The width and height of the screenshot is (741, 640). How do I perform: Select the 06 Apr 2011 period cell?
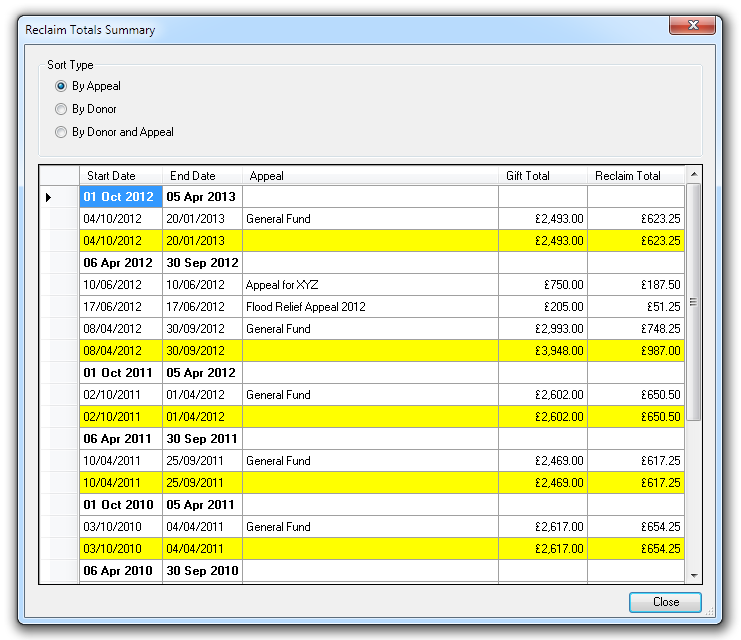click(121, 439)
